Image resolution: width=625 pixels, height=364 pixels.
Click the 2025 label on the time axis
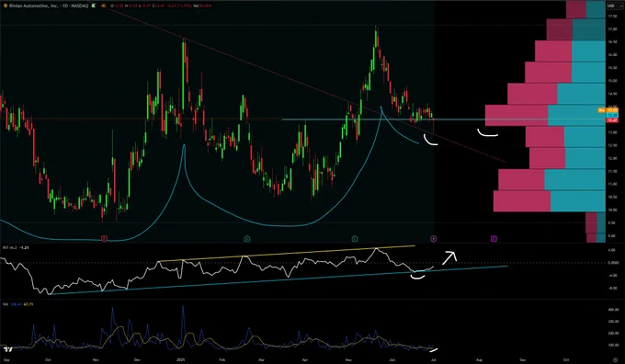[181, 359]
